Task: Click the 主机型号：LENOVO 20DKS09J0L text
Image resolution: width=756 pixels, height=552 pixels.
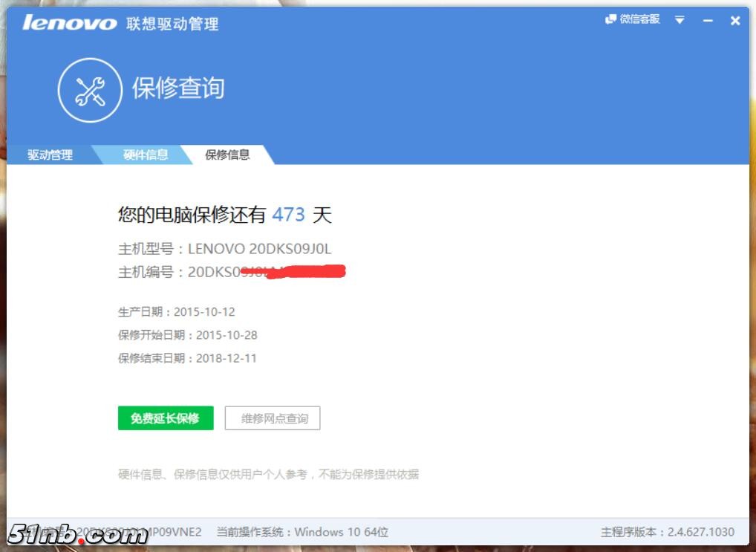Action: coord(225,249)
